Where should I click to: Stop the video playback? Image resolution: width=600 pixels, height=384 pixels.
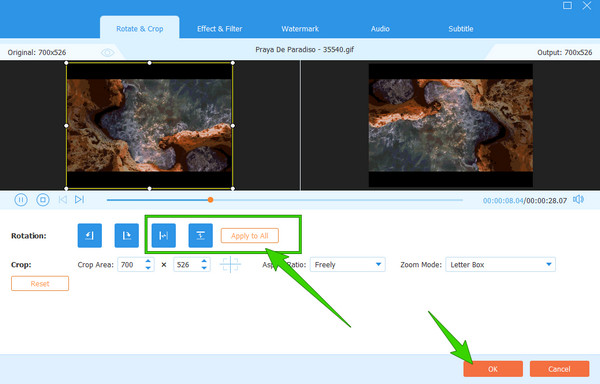(x=43, y=200)
